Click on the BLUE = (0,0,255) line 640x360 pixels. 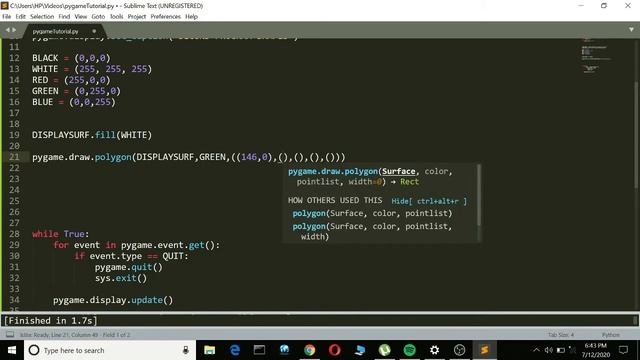(74, 102)
